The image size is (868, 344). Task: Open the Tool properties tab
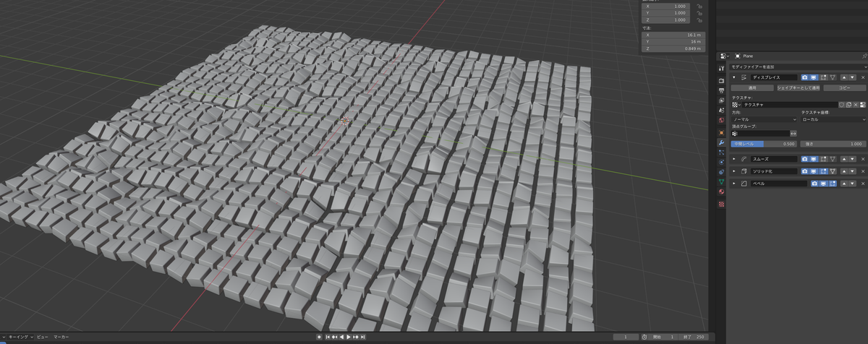tap(721, 68)
